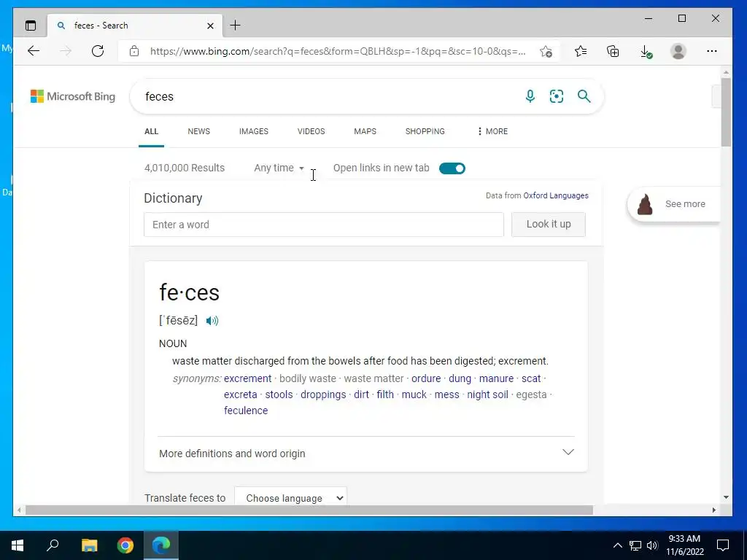The width and height of the screenshot is (747, 560).
Task: Open the Any time filter dropdown
Action: pyautogui.click(x=279, y=168)
